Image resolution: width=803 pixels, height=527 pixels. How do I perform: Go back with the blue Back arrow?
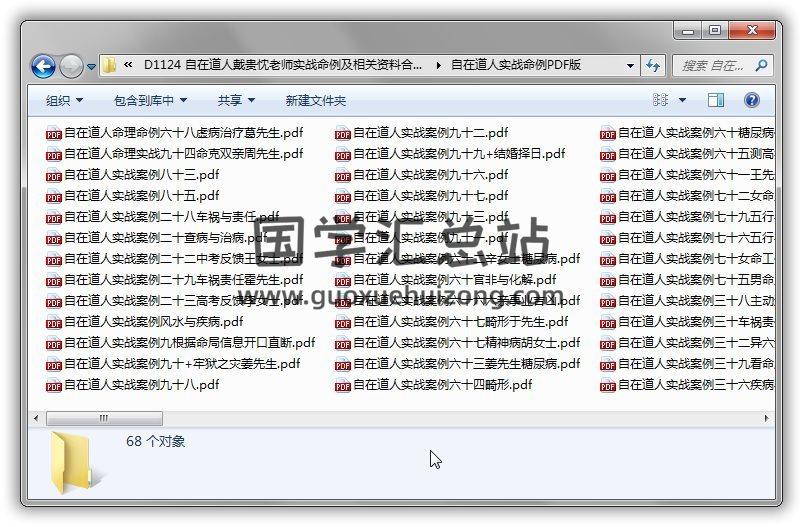(x=43, y=66)
